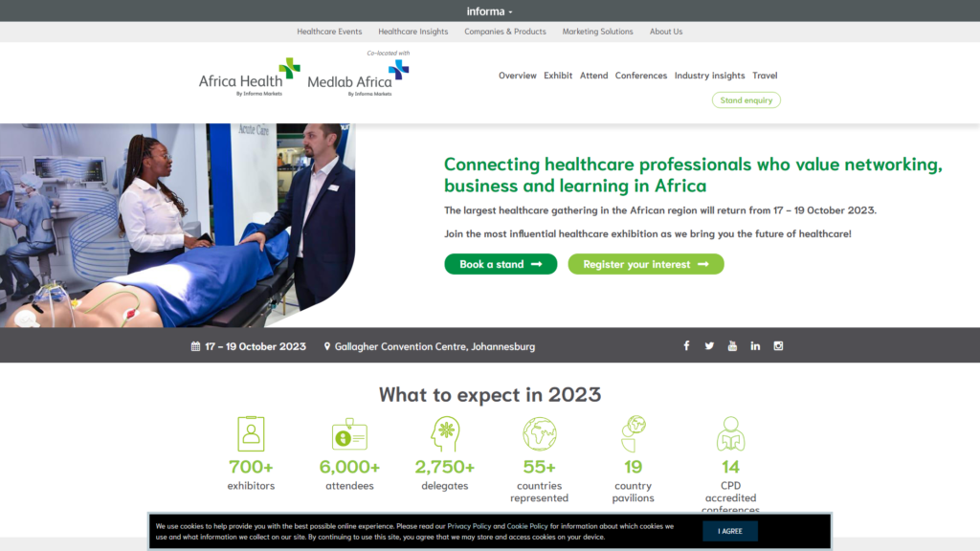The image size is (980, 551).
Task: Click the 'What to expect in 2023' heading
Action: pyautogui.click(x=490, y=394)
